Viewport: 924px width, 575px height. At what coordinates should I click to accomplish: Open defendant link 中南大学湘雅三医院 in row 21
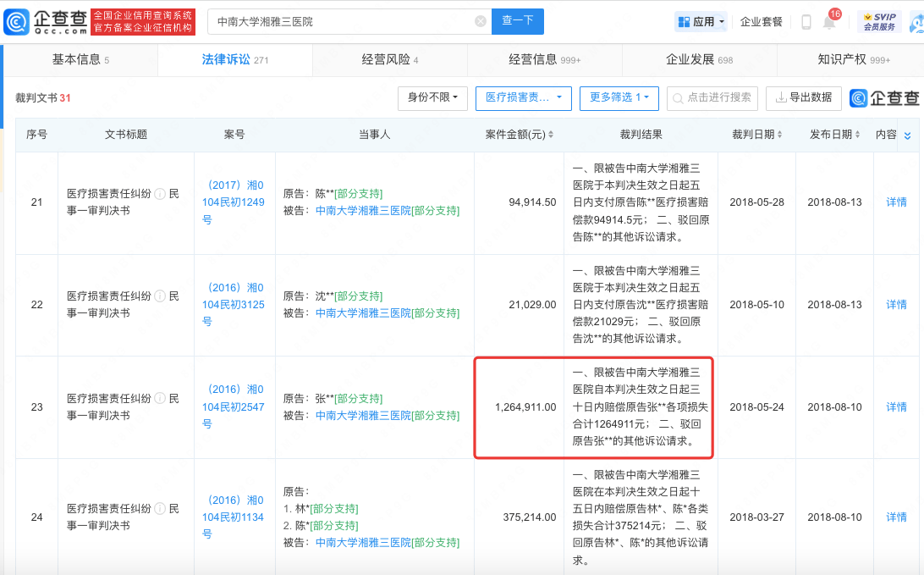coord(363,211)
